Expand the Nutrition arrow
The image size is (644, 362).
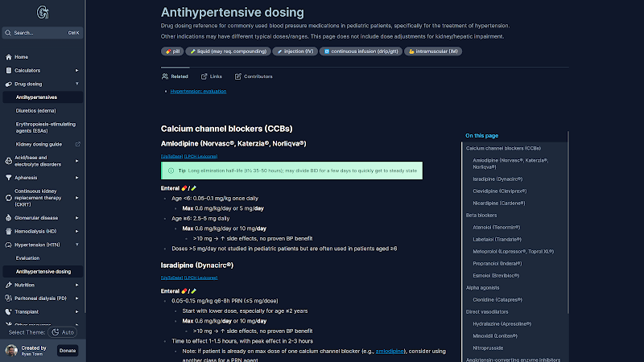point(76,285)
